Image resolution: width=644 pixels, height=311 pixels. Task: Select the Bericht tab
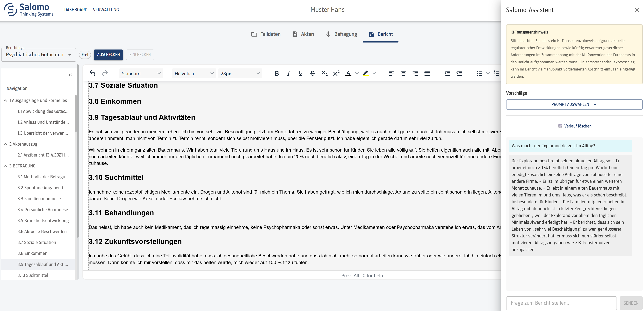point(380,34)
